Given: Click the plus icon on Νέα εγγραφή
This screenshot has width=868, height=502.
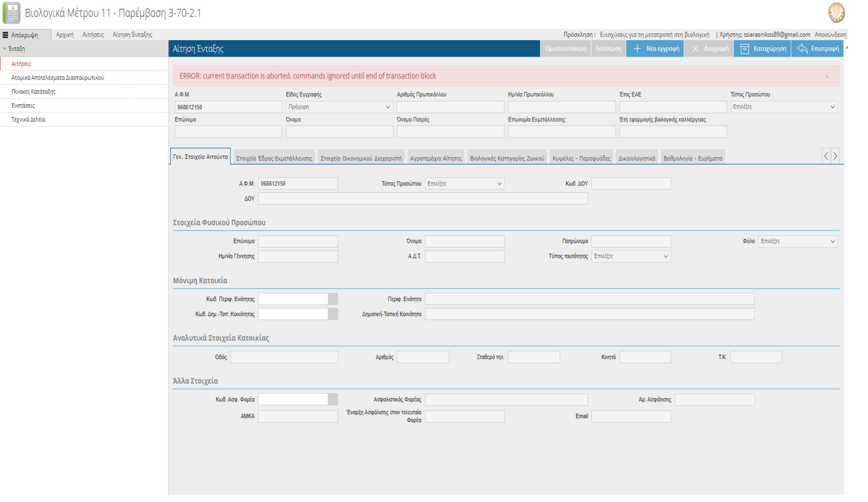Looking at the screenshot, I should pyautogui.click(x=637, y=48).
